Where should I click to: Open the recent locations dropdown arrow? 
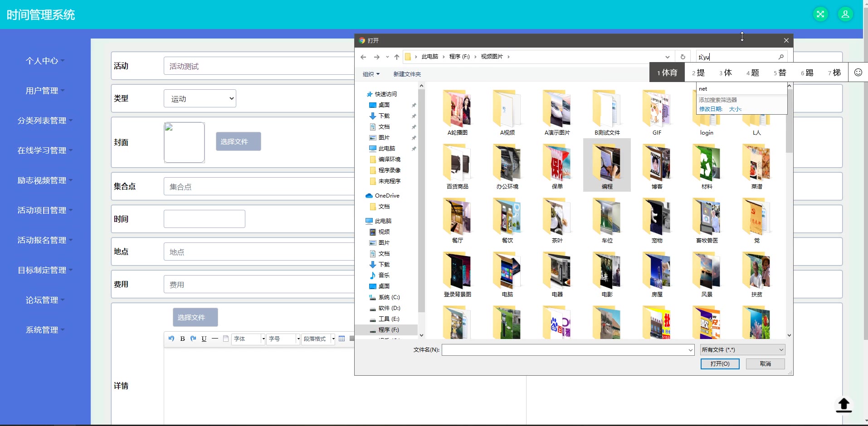pyautogui.click(x=387, y=57)
